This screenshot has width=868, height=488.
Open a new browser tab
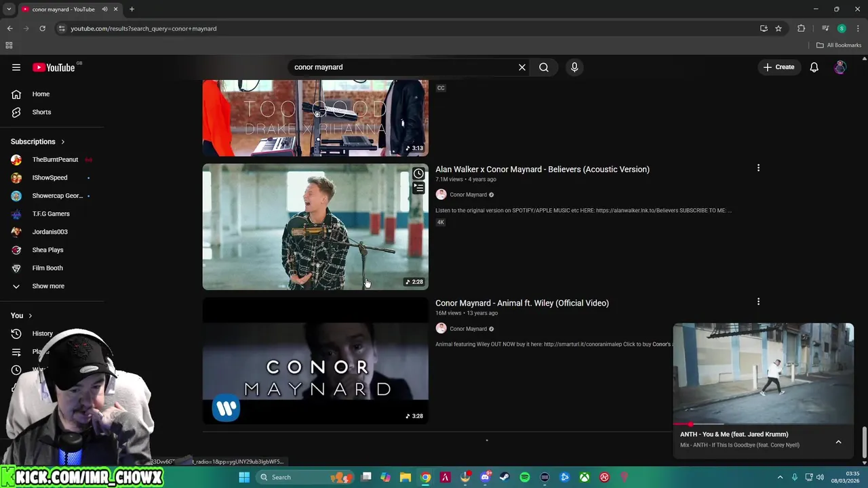coord(132,9)
